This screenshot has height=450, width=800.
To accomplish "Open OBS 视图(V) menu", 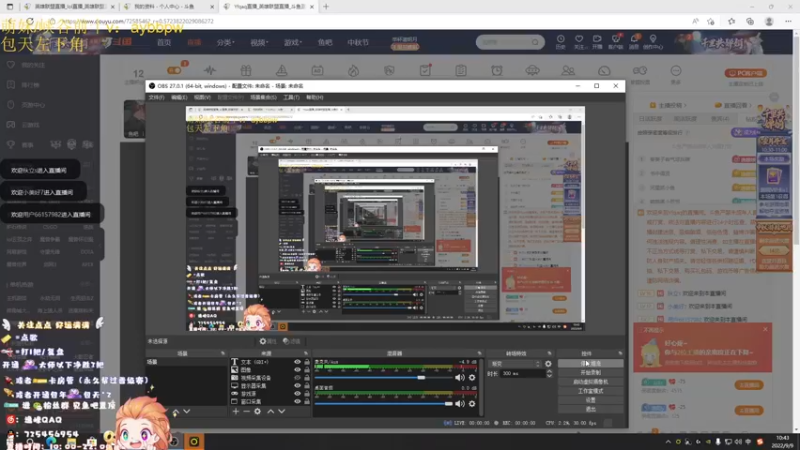I will [x=202, y=97].
